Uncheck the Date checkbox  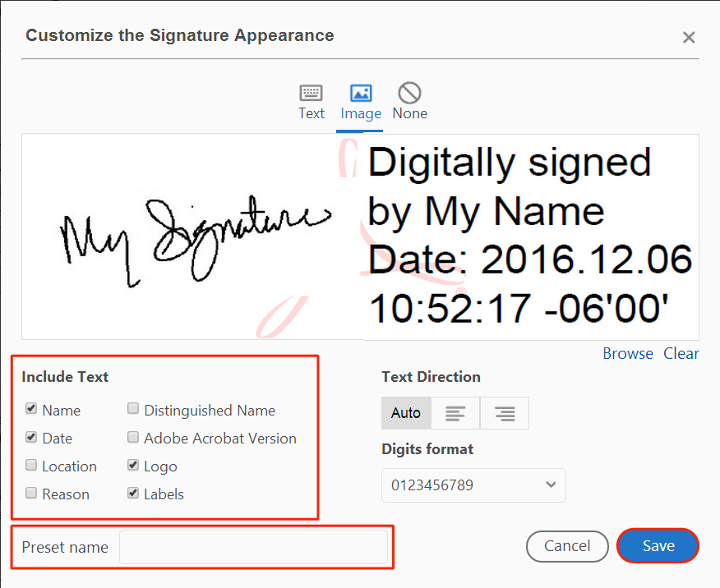[31, 437]
